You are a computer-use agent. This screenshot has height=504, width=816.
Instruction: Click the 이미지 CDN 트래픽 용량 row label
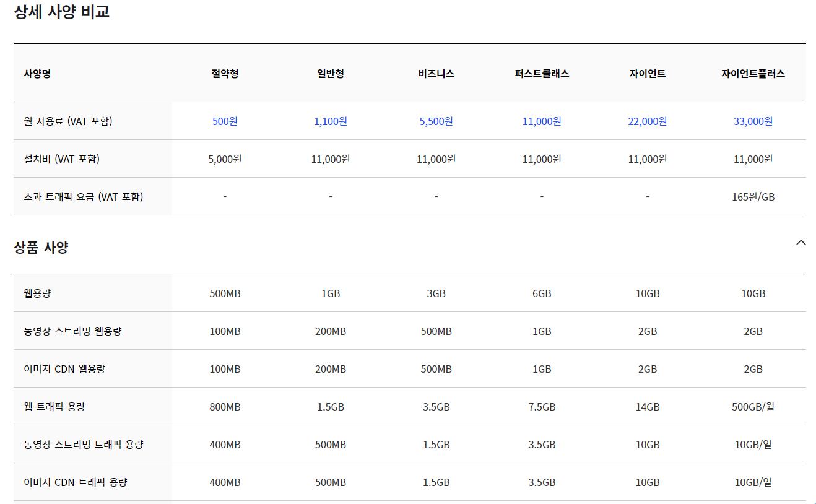76,482
